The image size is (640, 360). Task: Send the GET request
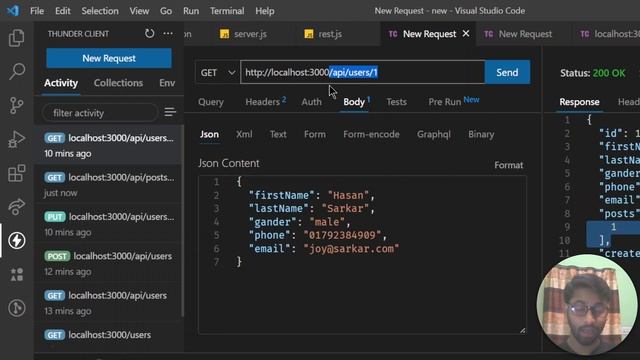(507, 73)
